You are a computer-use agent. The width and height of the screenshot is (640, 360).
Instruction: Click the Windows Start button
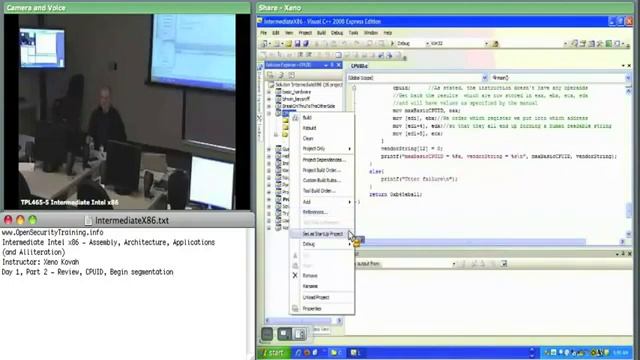(x=273, y=353)
